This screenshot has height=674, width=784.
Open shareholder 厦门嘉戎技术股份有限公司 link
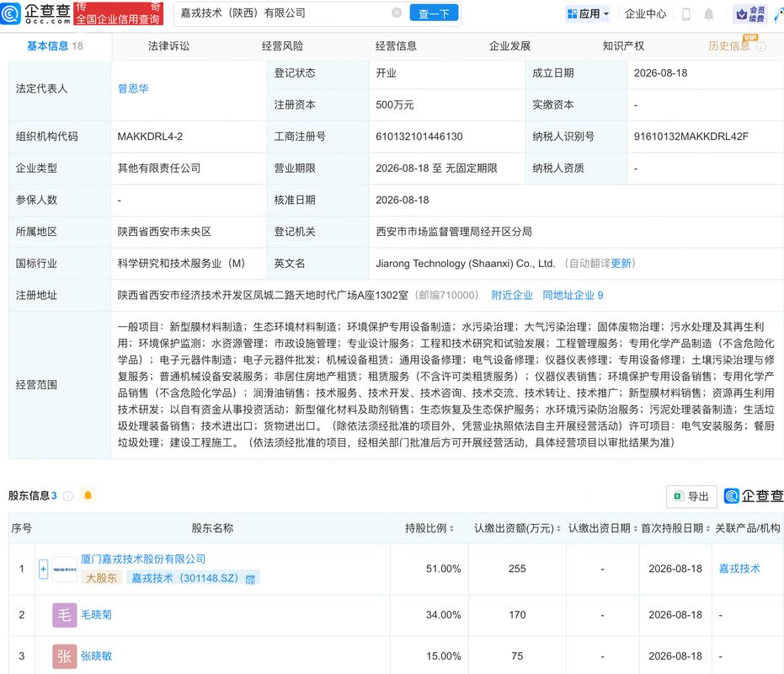[x=143, y=559]
